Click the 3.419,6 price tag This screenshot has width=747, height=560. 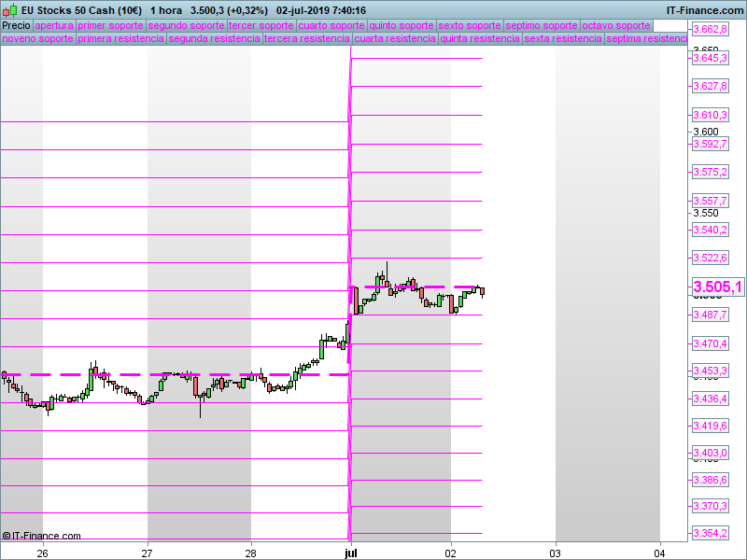pyautogui.click(x=710, y=426)
